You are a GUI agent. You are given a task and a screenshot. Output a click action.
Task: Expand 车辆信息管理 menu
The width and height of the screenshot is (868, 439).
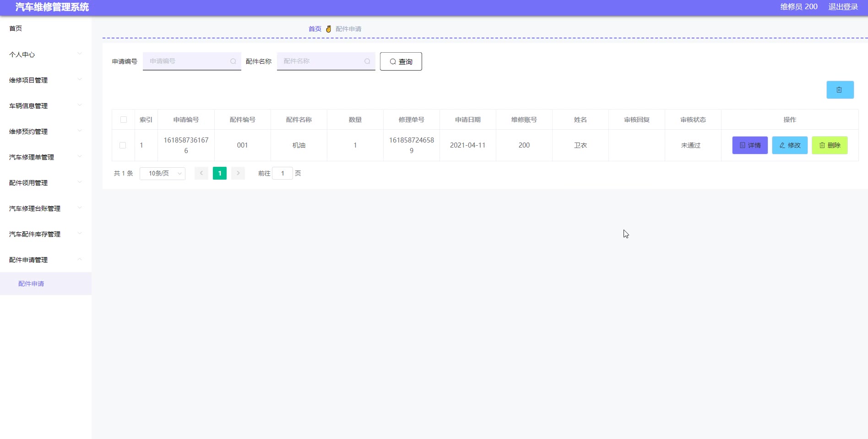[46, 106]
